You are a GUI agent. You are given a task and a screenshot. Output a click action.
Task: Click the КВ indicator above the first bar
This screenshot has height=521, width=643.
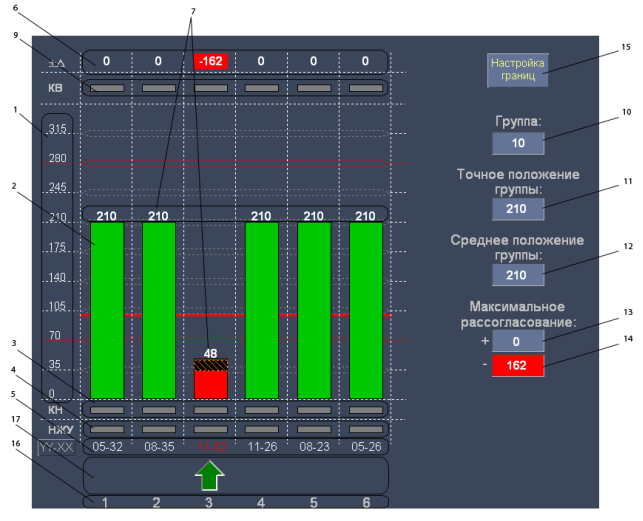[x=107, y=88]
